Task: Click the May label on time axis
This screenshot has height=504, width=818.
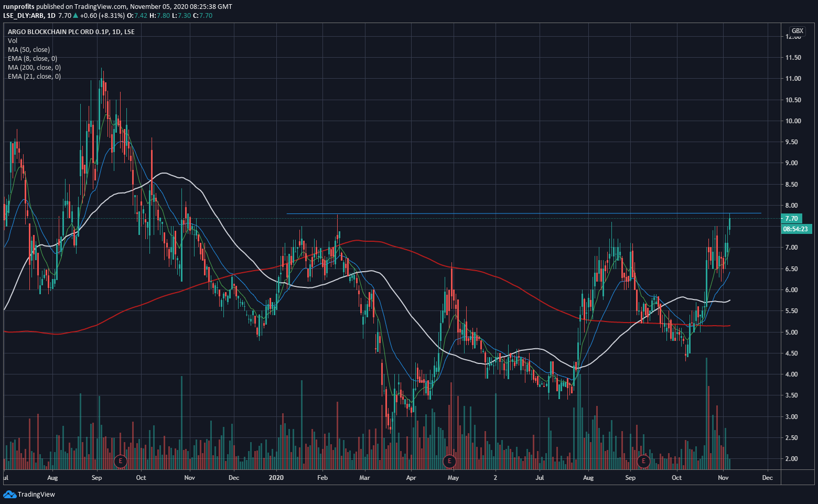Action: click(x=453, y=478)
